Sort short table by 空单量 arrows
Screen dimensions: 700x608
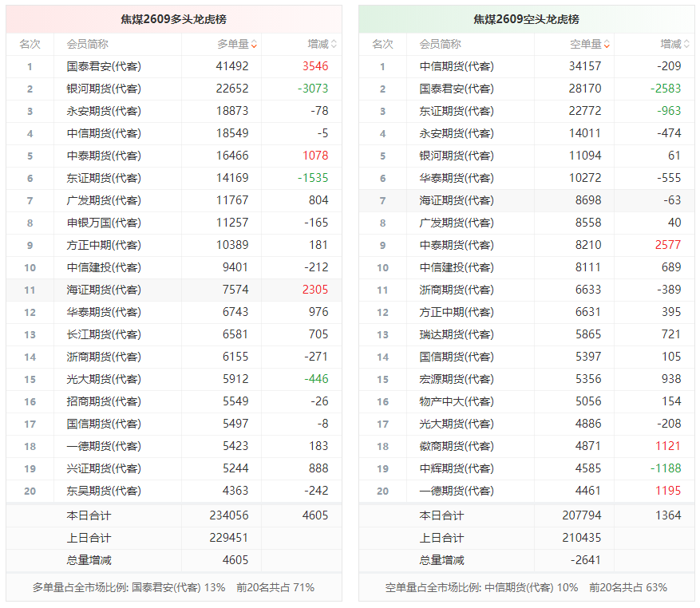(x=607, y=44)
